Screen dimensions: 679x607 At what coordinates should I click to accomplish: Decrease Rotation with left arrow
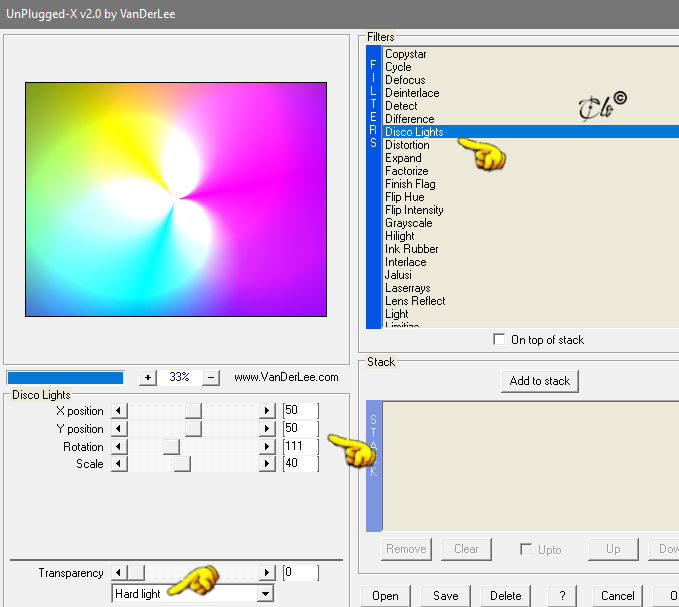(119, 446)
